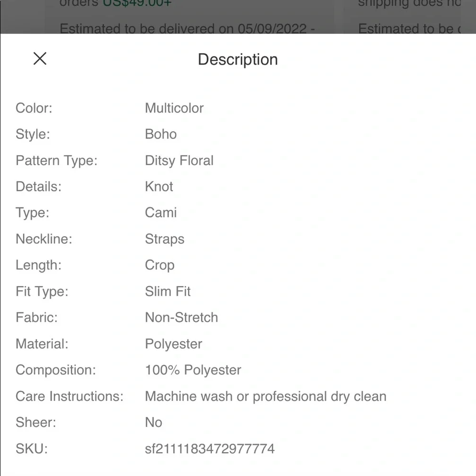Click the Crop length value

pos(159,265)
